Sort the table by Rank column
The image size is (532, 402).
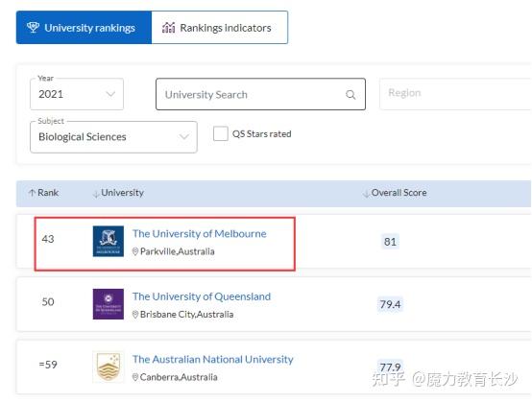coord(43,193)
